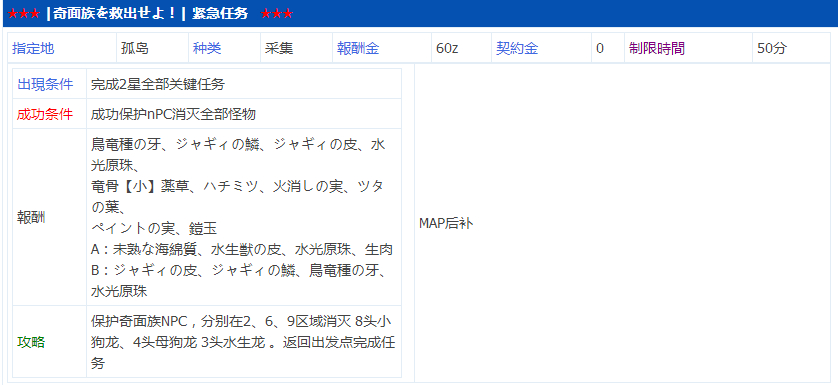Click the red 成功条件 label
Viewport: 838px width, 385px height.
click(x=45, y=114)
